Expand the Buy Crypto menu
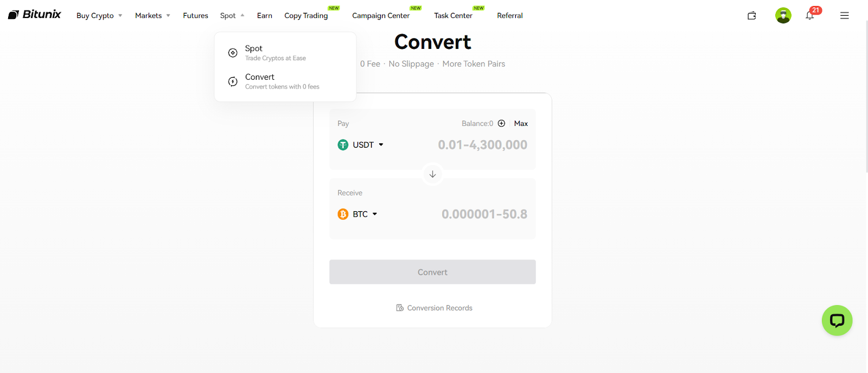The image size is (868, 373). point(99,16)
